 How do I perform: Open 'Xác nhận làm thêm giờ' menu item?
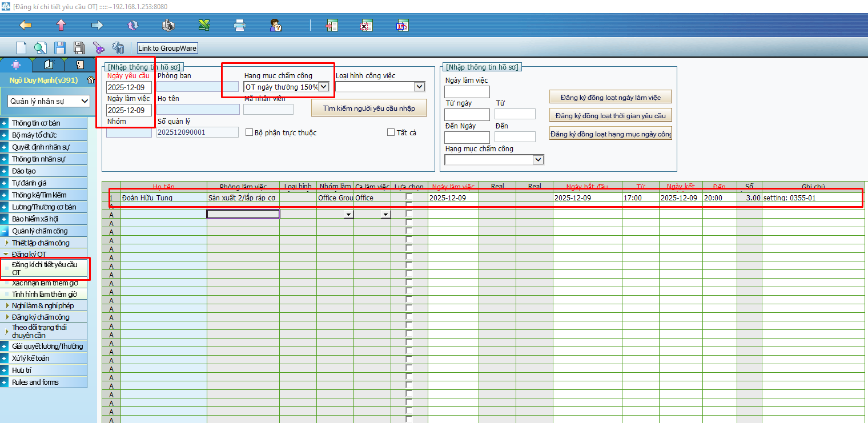(45, 283)
